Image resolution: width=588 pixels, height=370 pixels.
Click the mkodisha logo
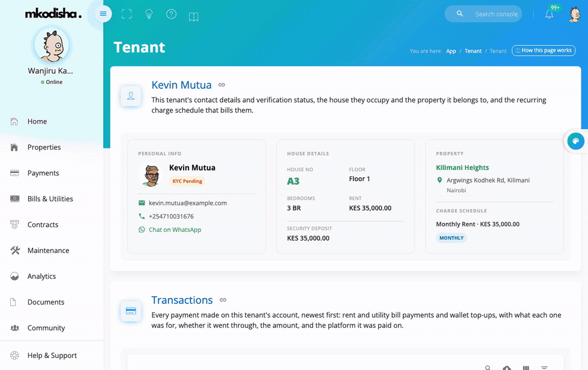(53, 13)
